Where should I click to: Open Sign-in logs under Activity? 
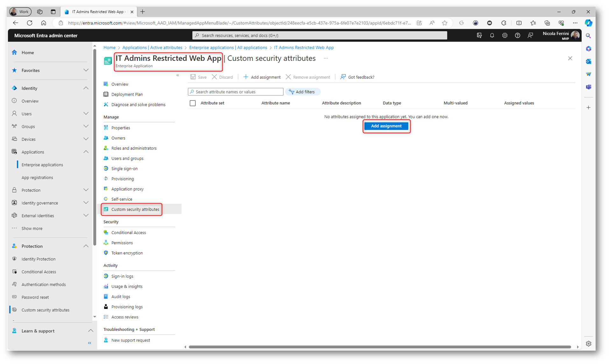(x=122, y=276)
